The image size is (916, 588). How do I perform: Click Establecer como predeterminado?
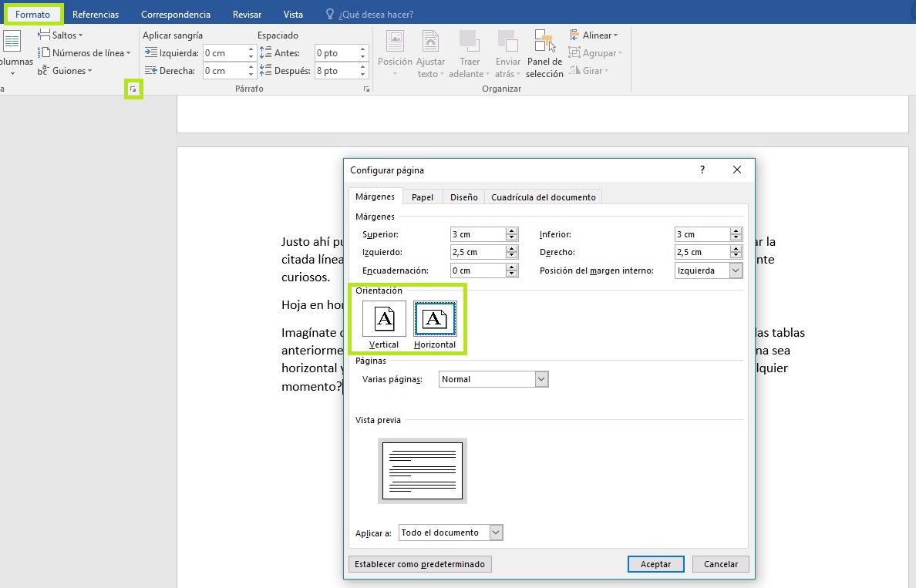[x=420, y=564]
